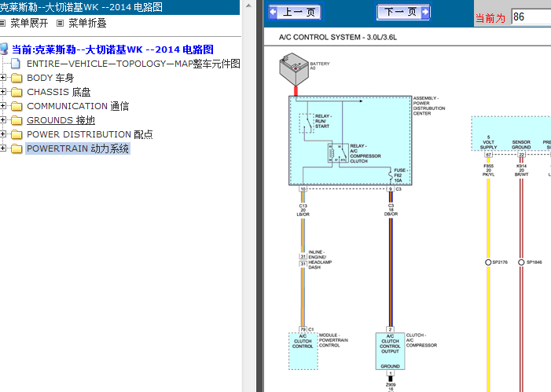Select the highlighted POWERTRAIN 动力系统 label

[78, 148]
